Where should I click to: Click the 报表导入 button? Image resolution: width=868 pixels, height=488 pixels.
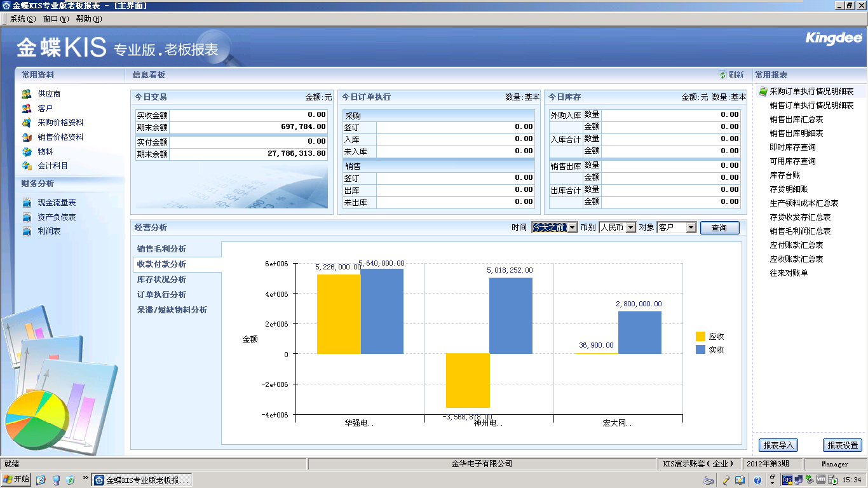[x=778, y=445]
